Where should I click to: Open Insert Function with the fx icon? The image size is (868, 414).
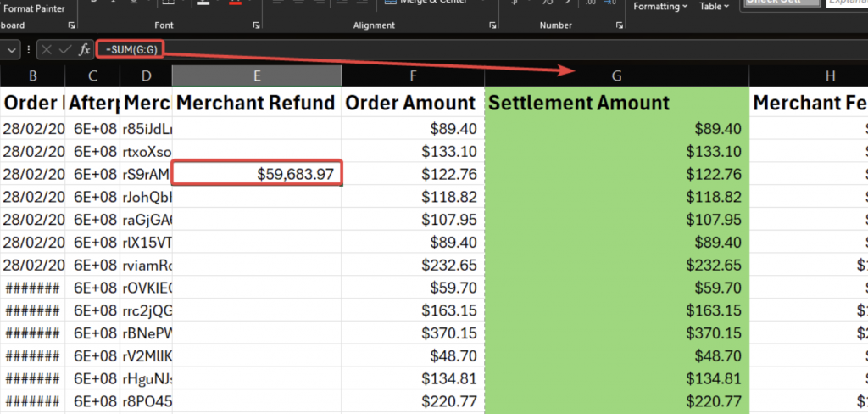click(85, 50)
